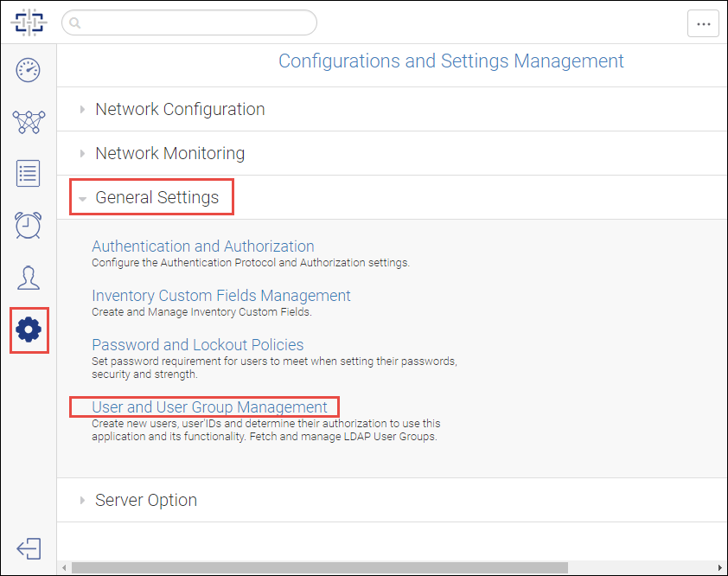Screen dimensions: 728x576
Task: Open Inventory Custom Fields Management link
Action: [221, 296]
